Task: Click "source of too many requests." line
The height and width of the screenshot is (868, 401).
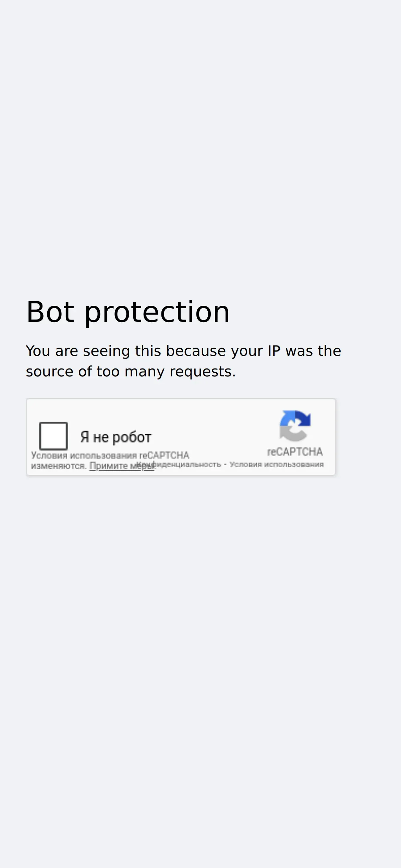Action: (131, 372)
